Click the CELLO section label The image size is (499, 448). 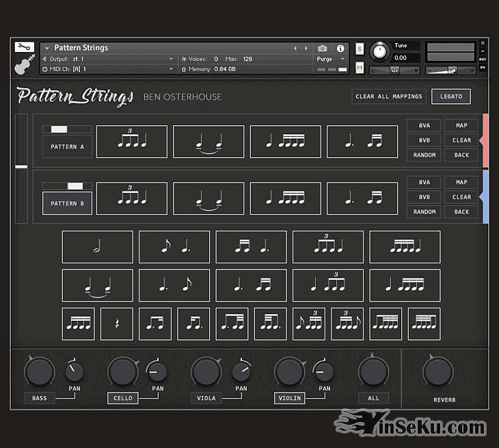[122, 398]
